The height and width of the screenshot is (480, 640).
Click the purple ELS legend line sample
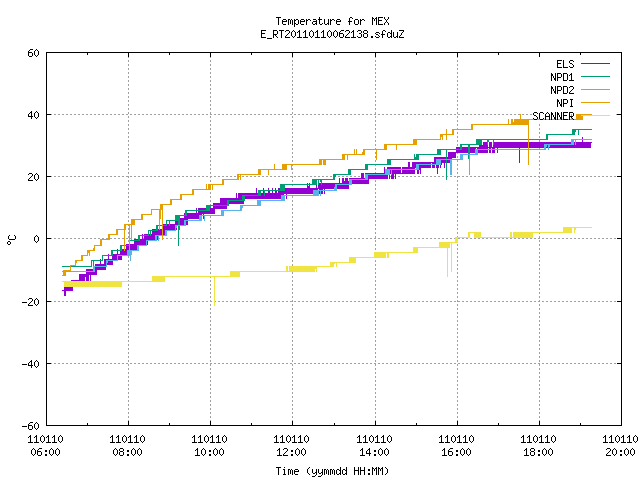click(595, 64)
